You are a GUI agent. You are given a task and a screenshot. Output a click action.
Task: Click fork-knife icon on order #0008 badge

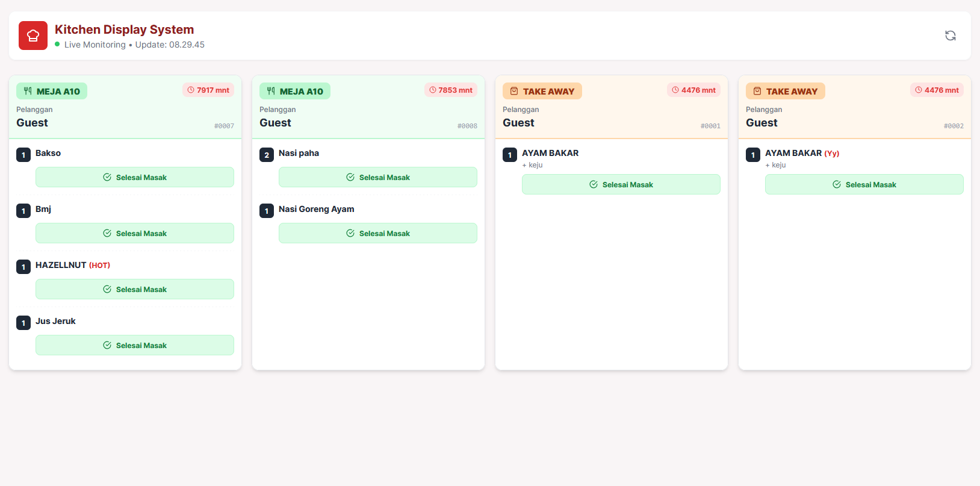pos(271,91)
